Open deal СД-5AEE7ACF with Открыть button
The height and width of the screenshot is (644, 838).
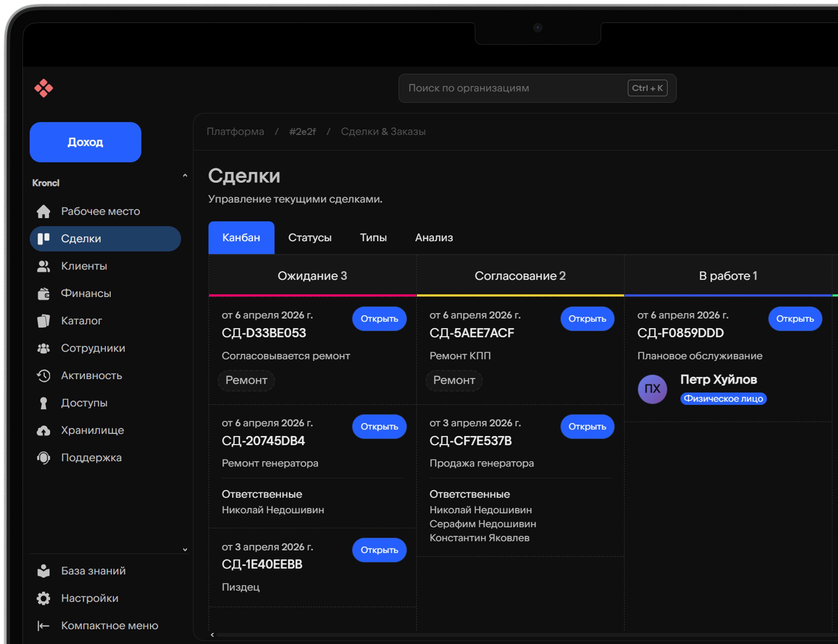pos(587,319)
